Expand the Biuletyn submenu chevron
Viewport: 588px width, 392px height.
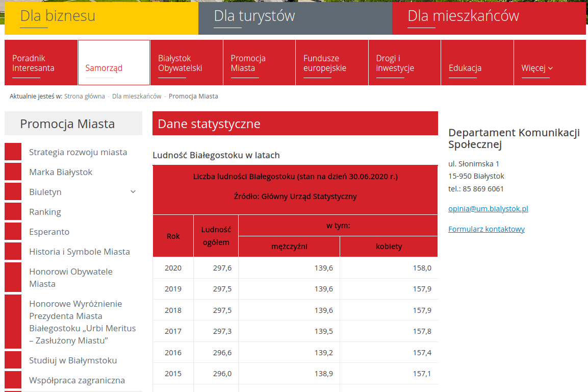coord(133,192)
